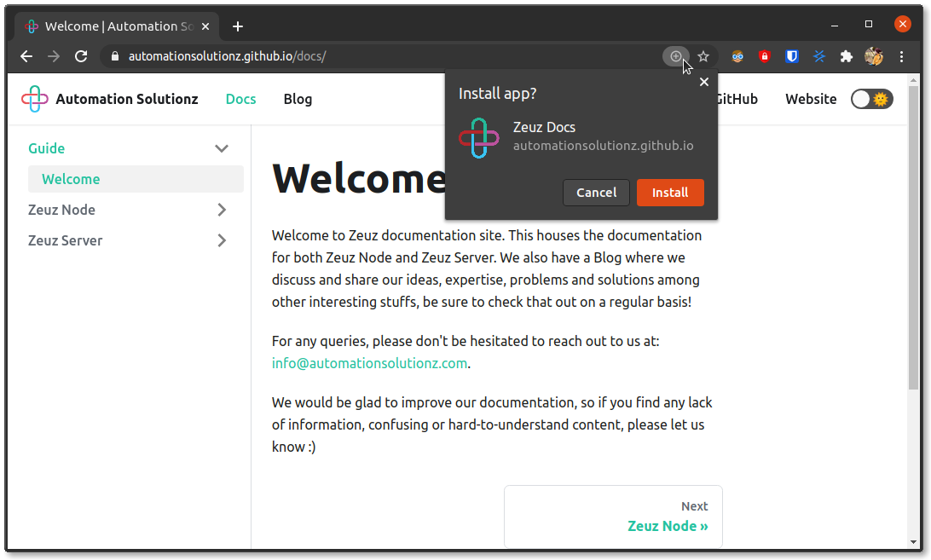This screenshot has height=560, width=931.
Task: Click the install app icon in address bar
Action: (676, 56)
